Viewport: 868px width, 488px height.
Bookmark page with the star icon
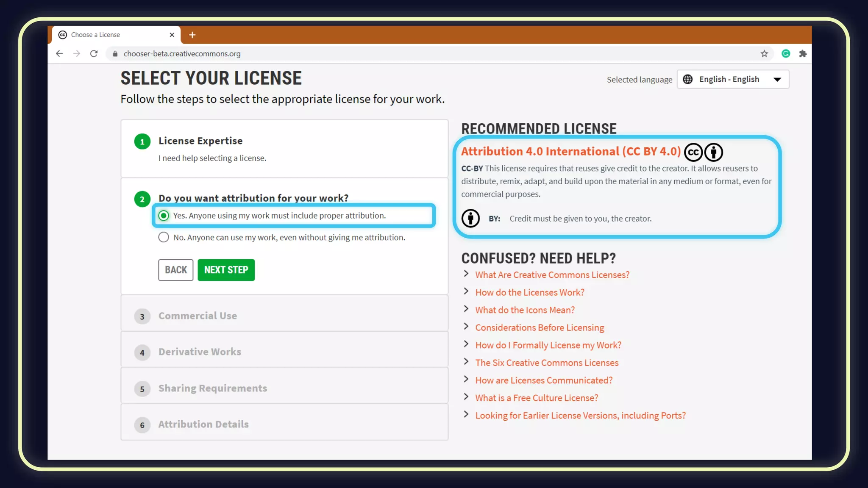click(764, 54)
